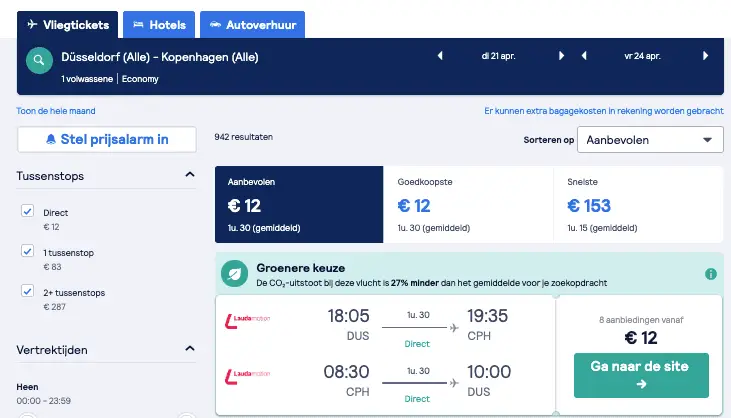Open the Sorteren op Aanbevolen dropdown
Screen dimensions: 731x418
[x=650, y=140]
